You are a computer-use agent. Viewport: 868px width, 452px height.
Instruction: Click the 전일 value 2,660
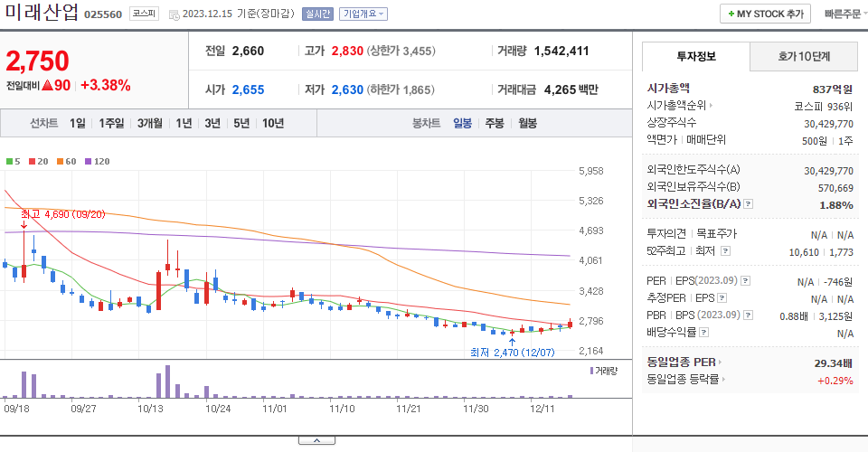click(248, 51)
